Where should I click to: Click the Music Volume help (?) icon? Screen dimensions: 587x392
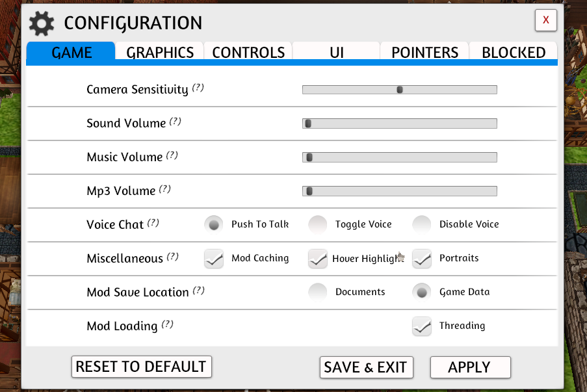click(172, 155)
